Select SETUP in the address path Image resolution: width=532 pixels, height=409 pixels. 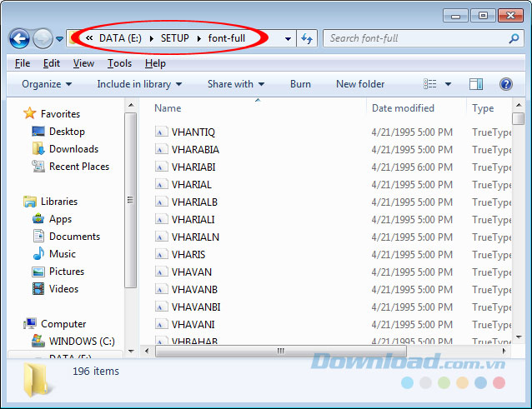[175, 38]
